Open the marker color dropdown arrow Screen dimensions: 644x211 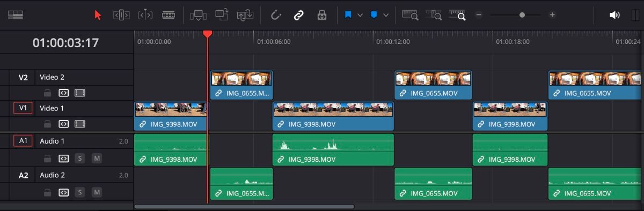pyautogui.click(x=386, y=15)
